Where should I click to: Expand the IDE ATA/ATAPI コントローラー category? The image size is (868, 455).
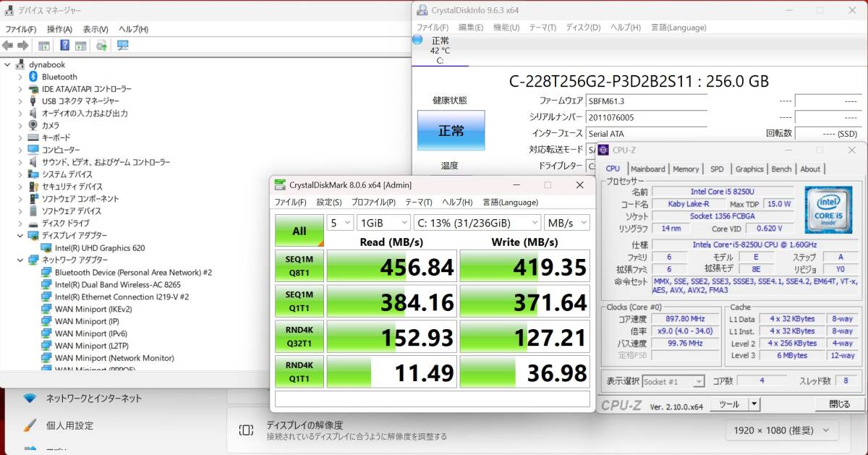pos(20,89)
